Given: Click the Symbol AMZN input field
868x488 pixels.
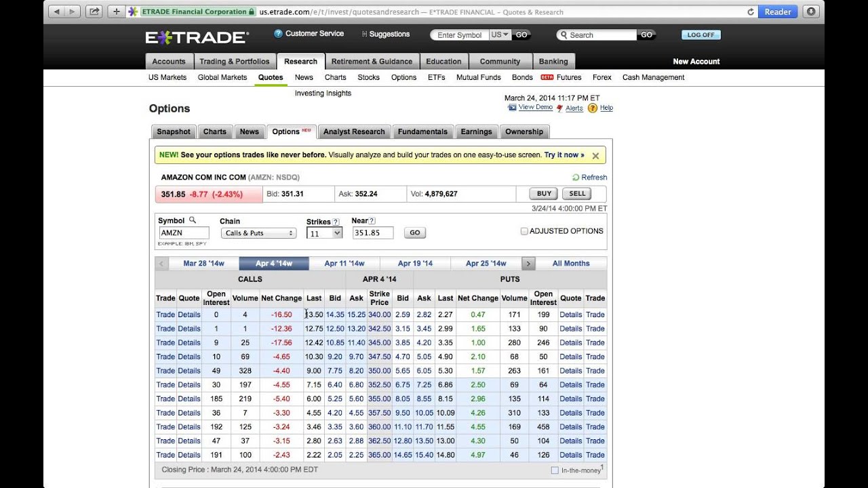Looking at the screenshot, I should click(x=184, y=232).
